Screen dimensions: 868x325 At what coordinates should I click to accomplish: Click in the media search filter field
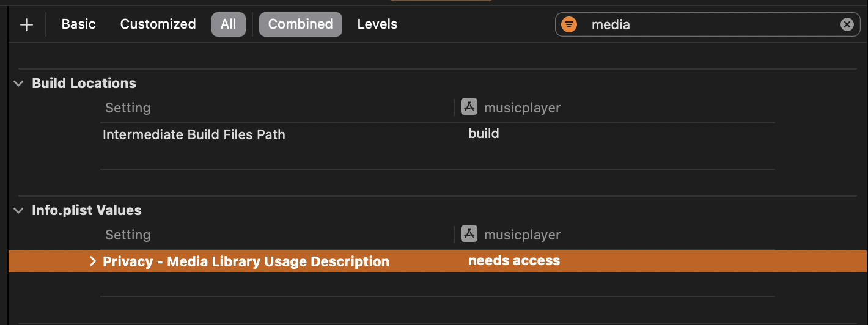pos(703,24)
